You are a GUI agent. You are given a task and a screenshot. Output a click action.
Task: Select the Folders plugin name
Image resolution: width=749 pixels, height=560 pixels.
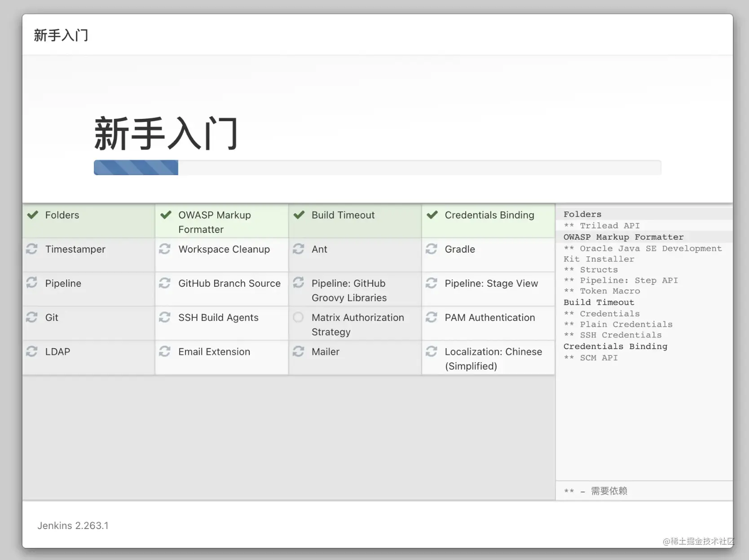[x=62, y=215]
